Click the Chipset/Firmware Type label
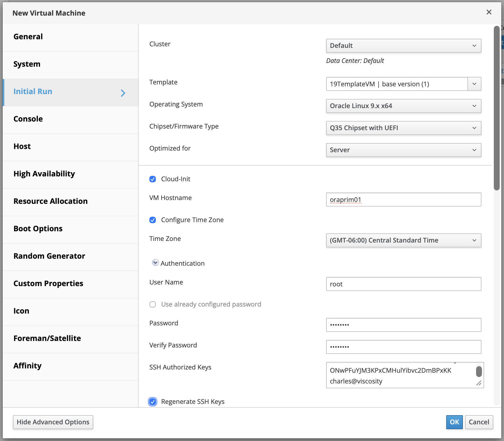 point(184,126)
